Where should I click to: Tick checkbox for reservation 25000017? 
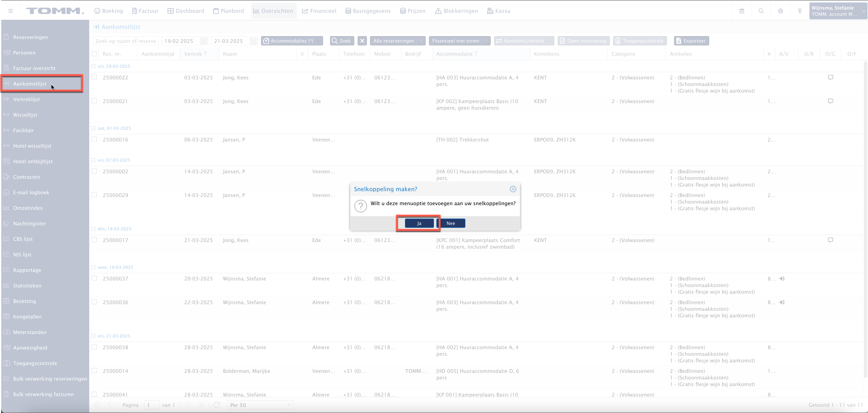click(94, 240)
